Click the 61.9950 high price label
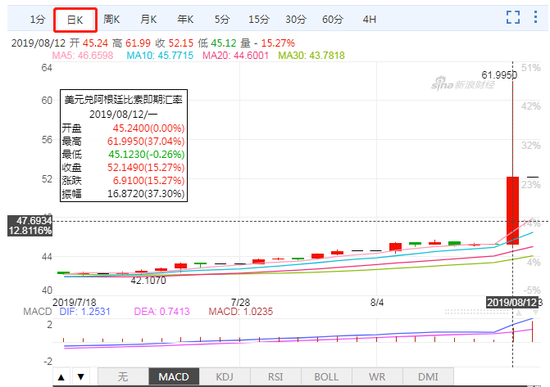 click(x=499, y=75)
